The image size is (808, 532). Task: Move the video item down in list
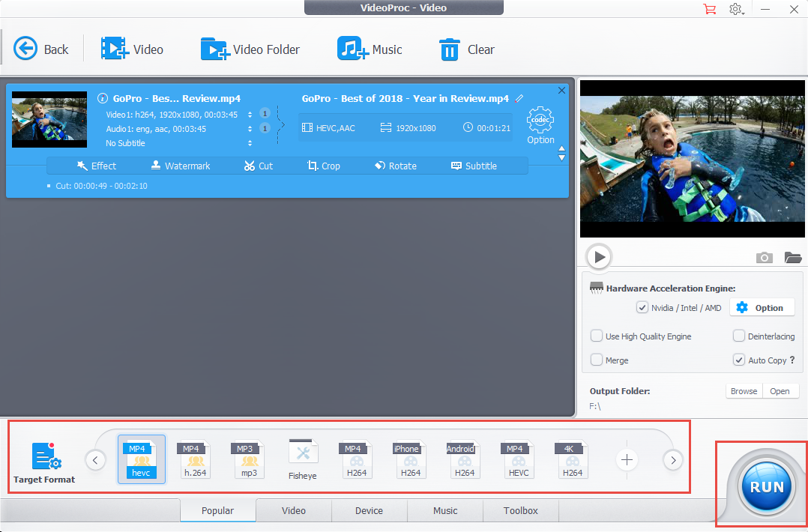[561, 157]
